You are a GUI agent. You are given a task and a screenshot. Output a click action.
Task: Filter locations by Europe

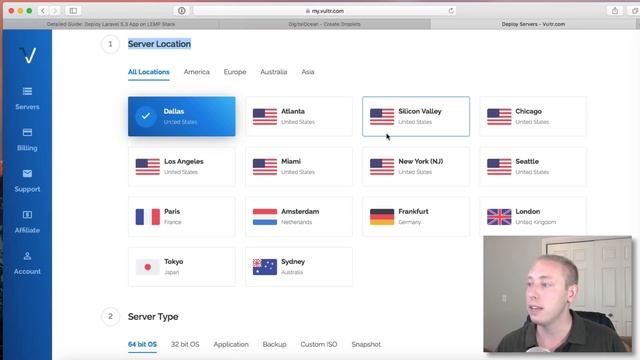[235, 72]
